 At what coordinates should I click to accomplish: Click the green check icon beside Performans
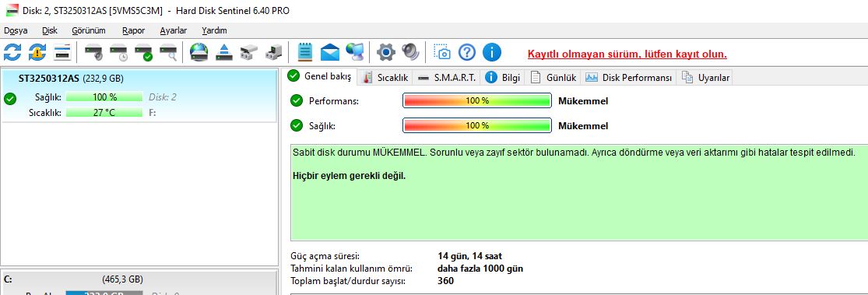pyautogui.click(x=297, y=100)
